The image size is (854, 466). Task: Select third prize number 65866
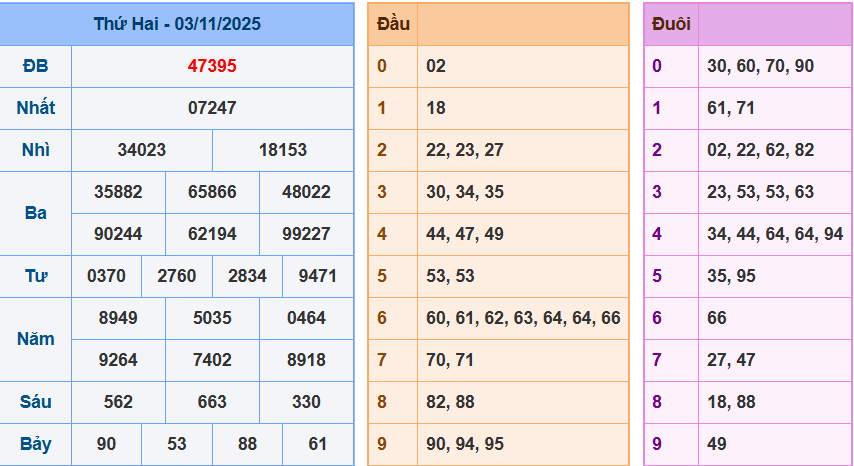[212, 192]
